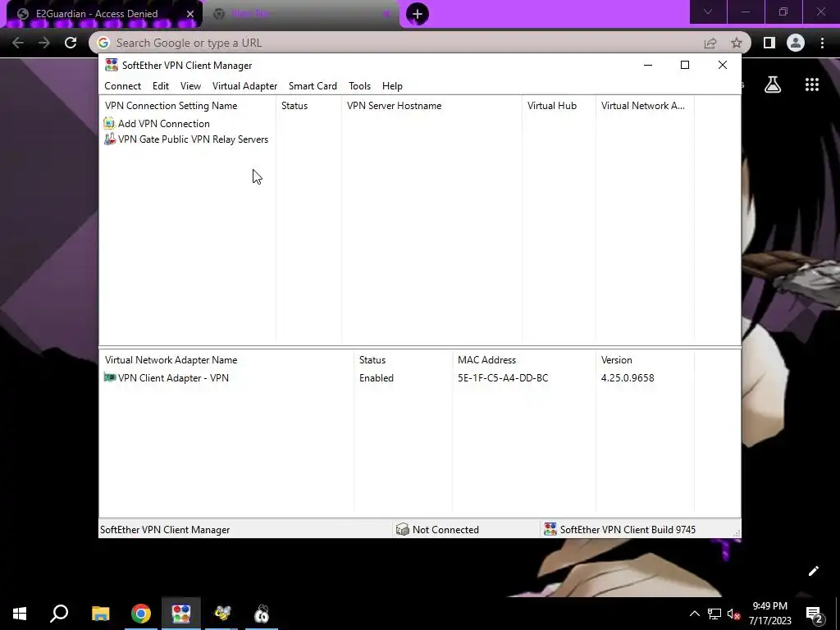Minimize the SoftEther VPN Client Manager window
This screenshot has height=630, width=840.
coord(648,65)
